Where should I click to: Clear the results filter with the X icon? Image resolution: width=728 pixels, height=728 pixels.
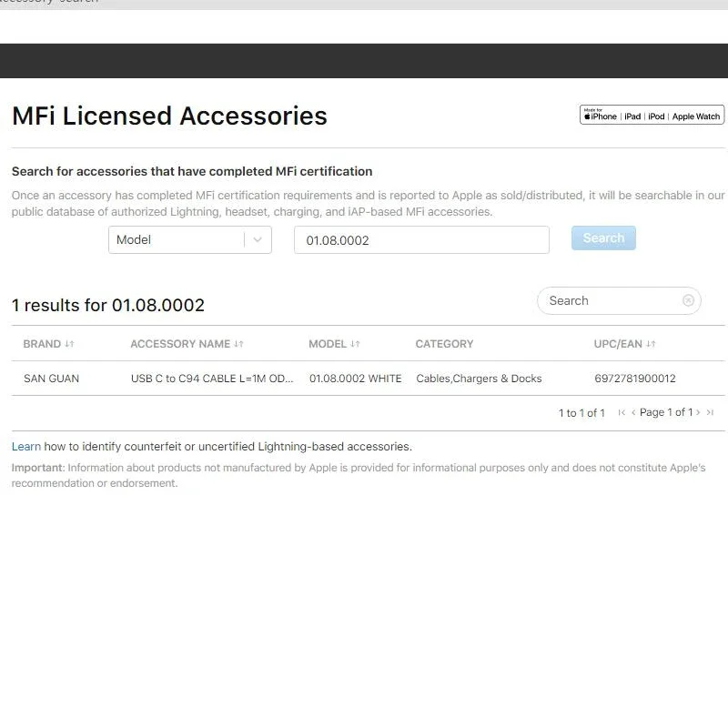(688, 301)
